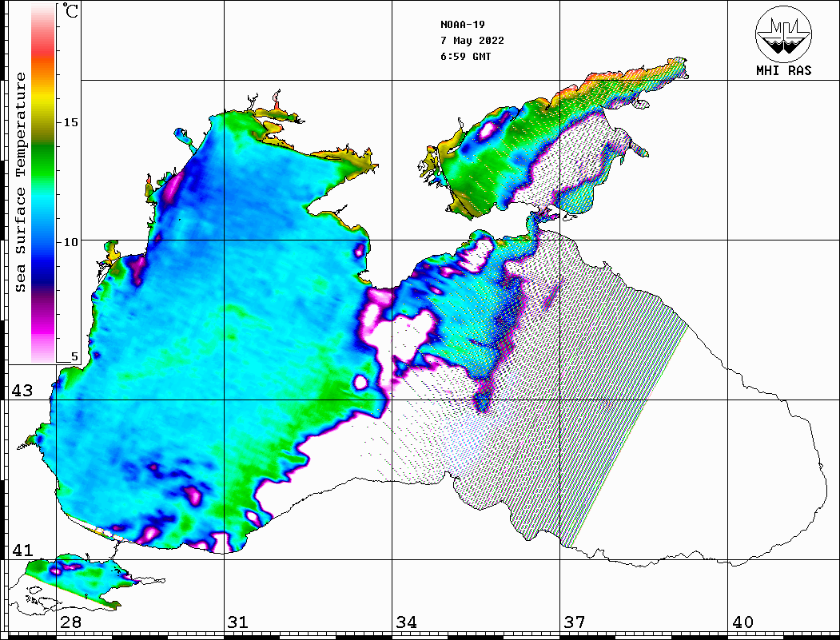
Task: Click the '6:59 GMT' time text
Action: point(465,56)
